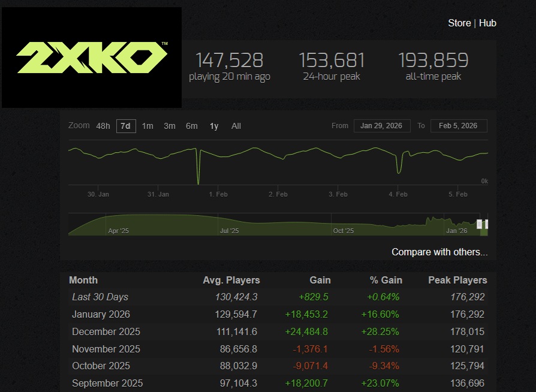Screen dimensions: 536x392
Task: Click average players value 111,141.6
Action: (237, 332)
